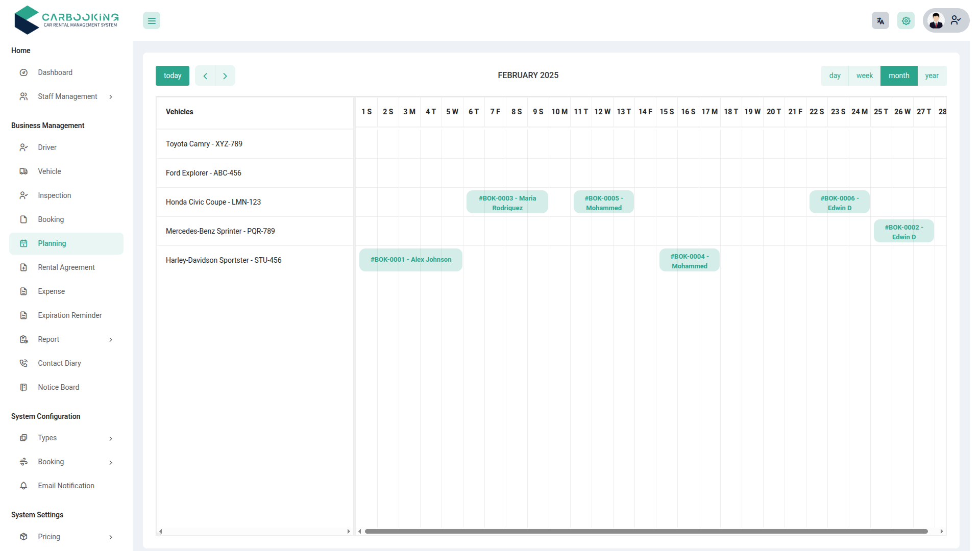Screen dimensions: 980x551
Task: Open booking #BOK-0001 for Alex Johnson
Action: click(x=410, y=260)
